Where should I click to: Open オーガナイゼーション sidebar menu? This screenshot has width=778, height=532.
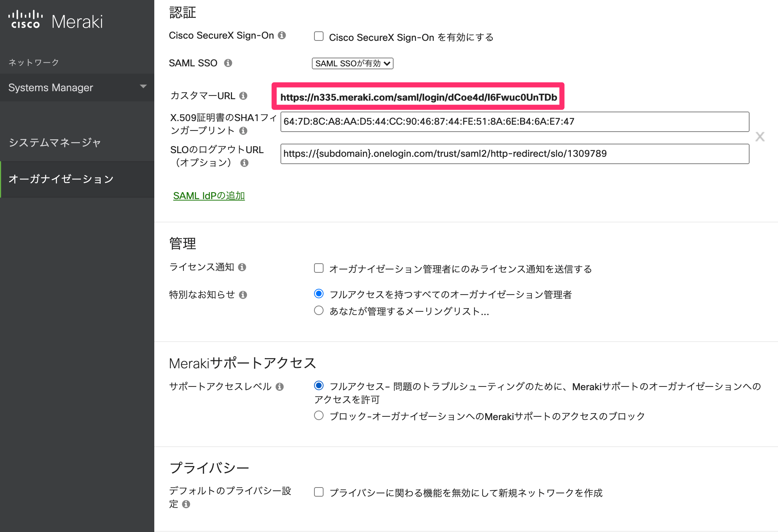(77, 179)
